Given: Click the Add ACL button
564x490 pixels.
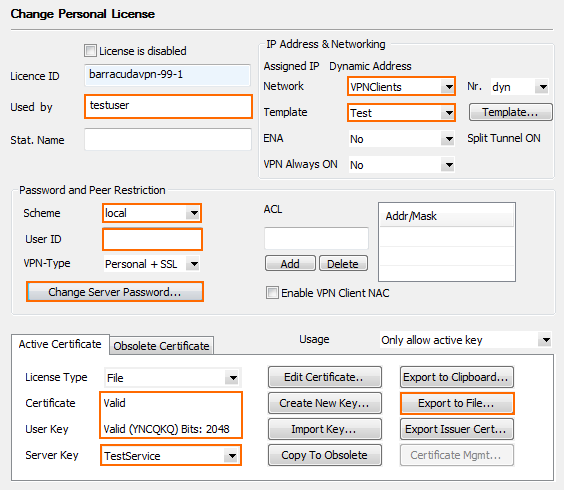Looking at the screenshot, I should tap(290, 264).
